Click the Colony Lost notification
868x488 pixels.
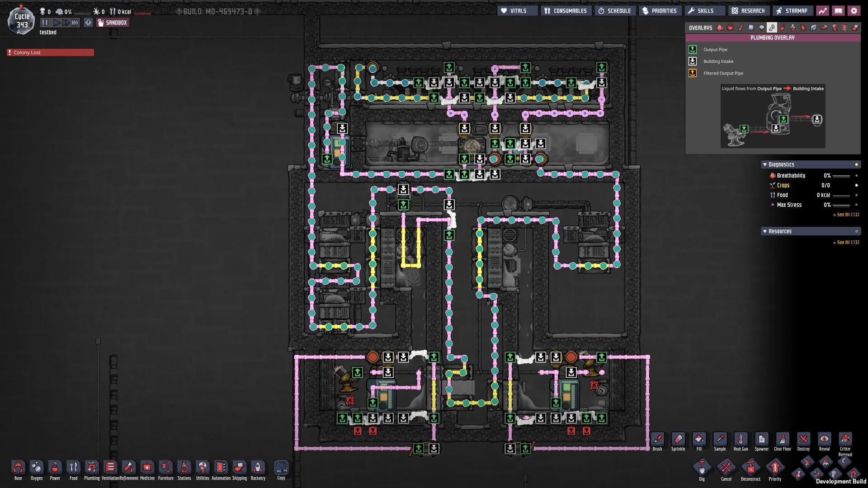[x=50, y=52]
